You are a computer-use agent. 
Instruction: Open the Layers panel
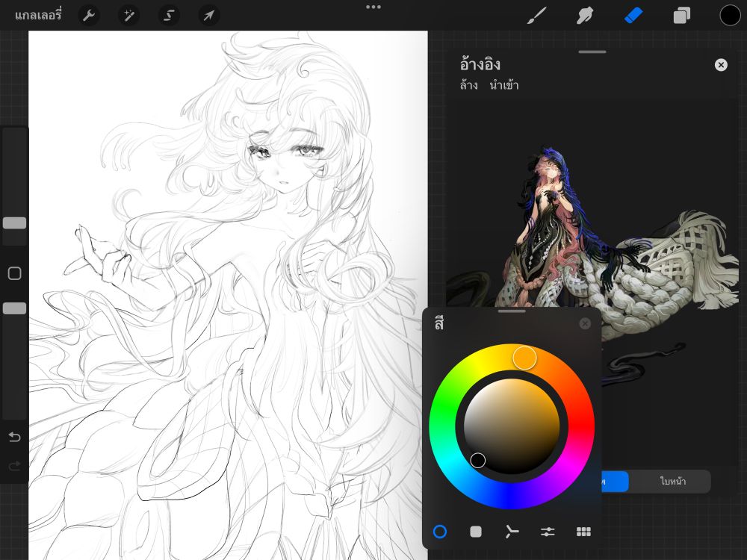pyautogui.click(x=682, y=15)
